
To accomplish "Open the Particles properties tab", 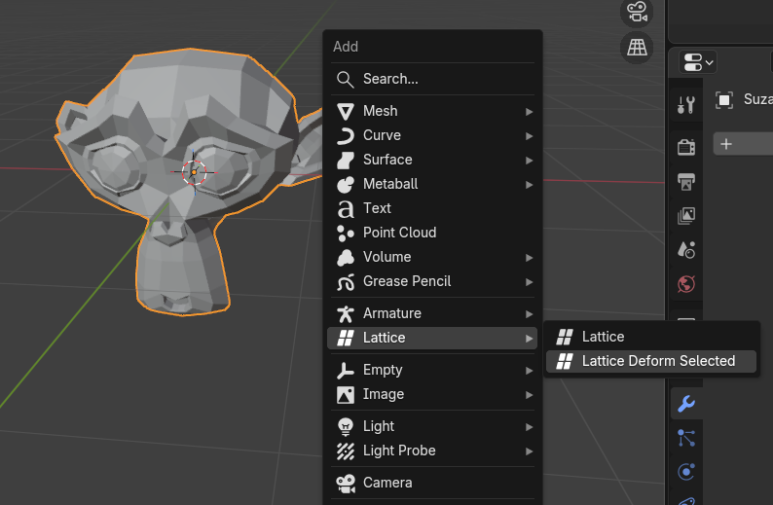I will (686, 438).
